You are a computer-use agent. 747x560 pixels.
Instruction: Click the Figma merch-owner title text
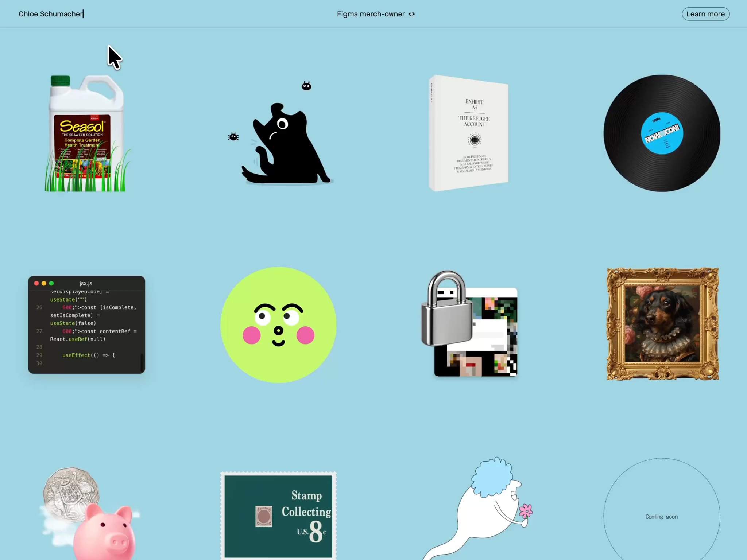(371, 14)
